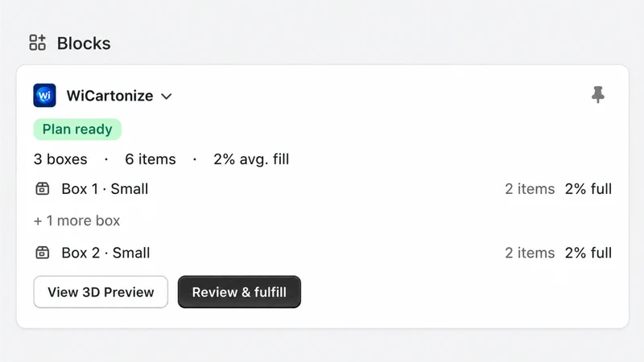Open the WiCartonize app name menu

coord(109,96)
